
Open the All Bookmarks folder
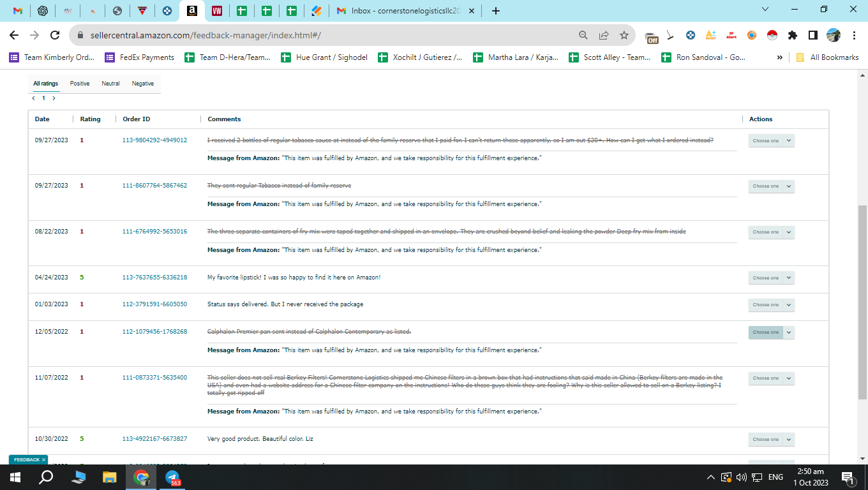[827, 57]
